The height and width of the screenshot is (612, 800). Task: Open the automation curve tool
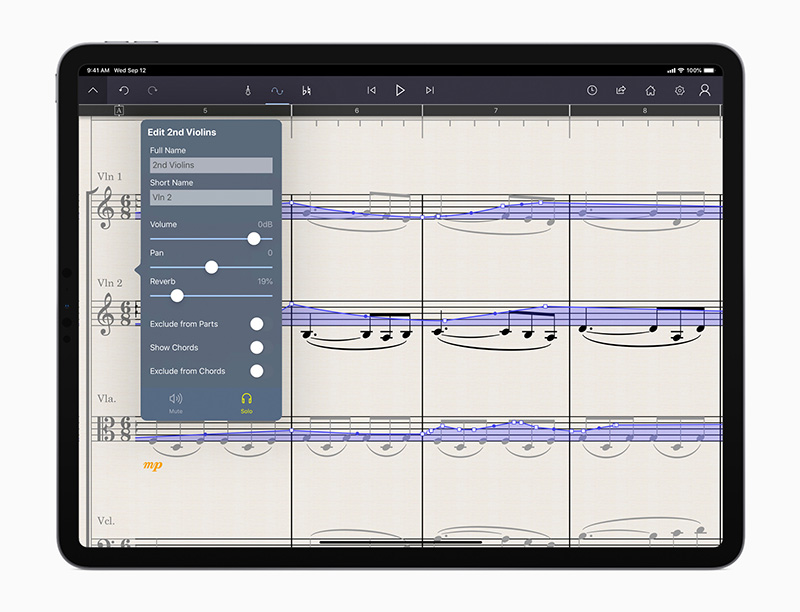coord(276,89)
